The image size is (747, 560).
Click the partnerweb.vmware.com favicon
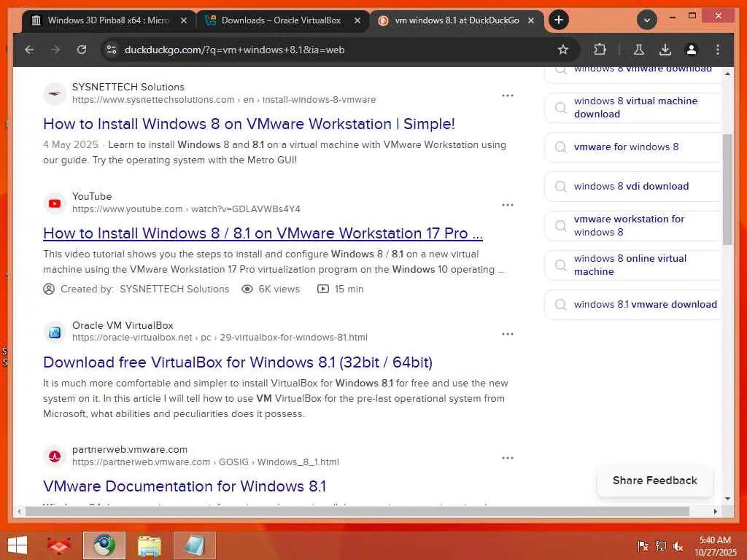pos(55,456)
